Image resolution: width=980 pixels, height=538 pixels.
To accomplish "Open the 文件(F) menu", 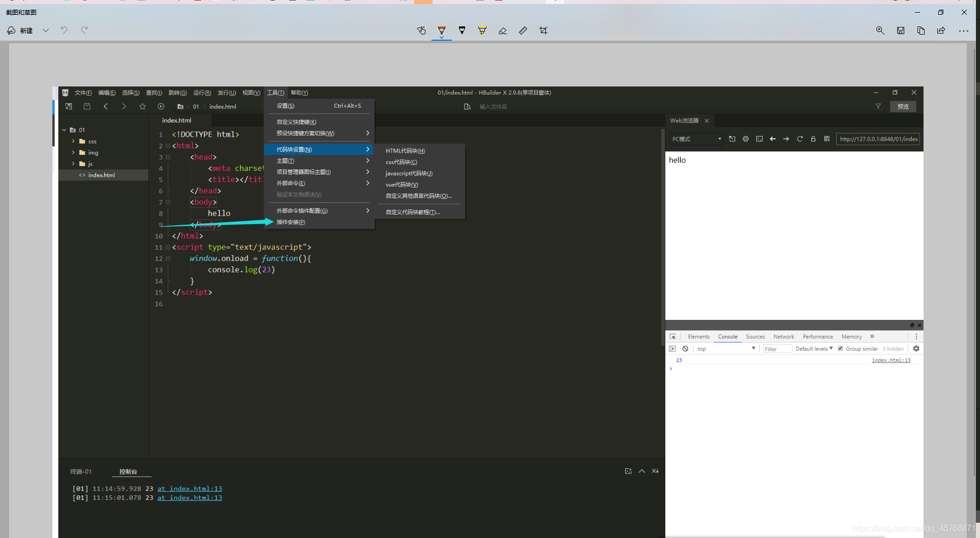I will (83, 93).
